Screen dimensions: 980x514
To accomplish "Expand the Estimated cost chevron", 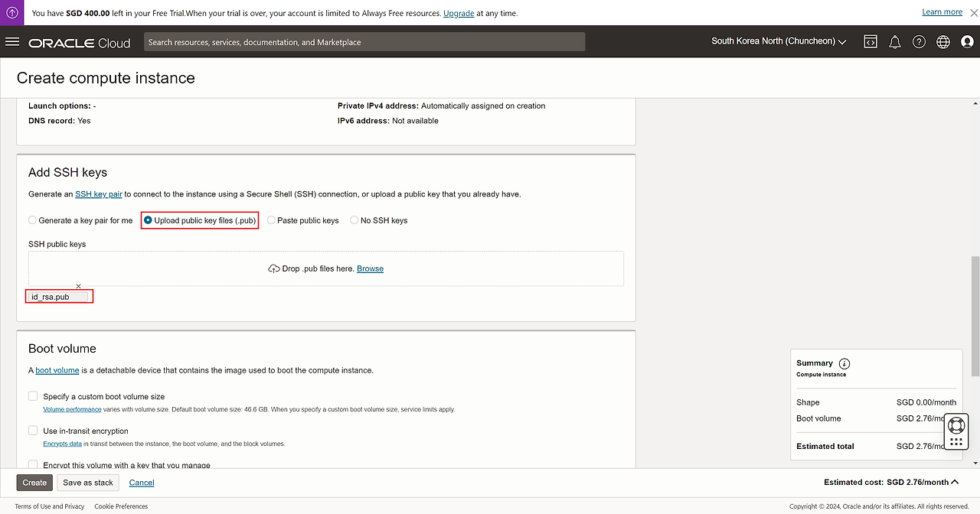I will point(955,482).
